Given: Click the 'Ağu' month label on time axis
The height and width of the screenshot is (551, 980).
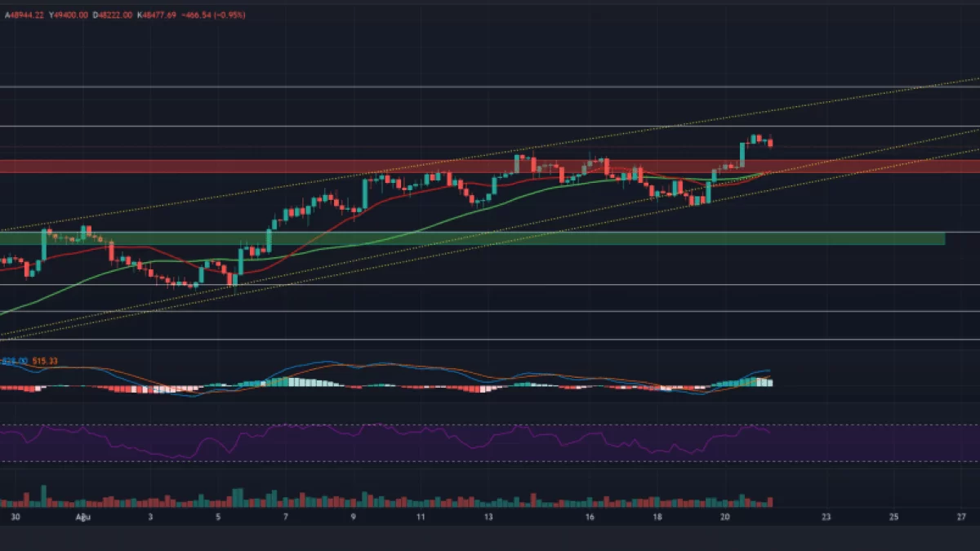Looking at the screenshot, I should (82, 517).
